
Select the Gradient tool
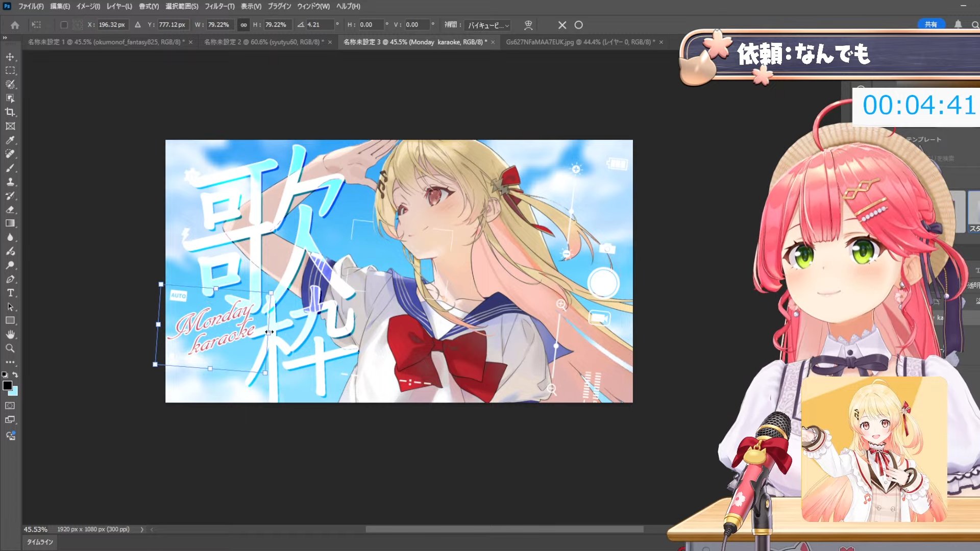point(10,223)
